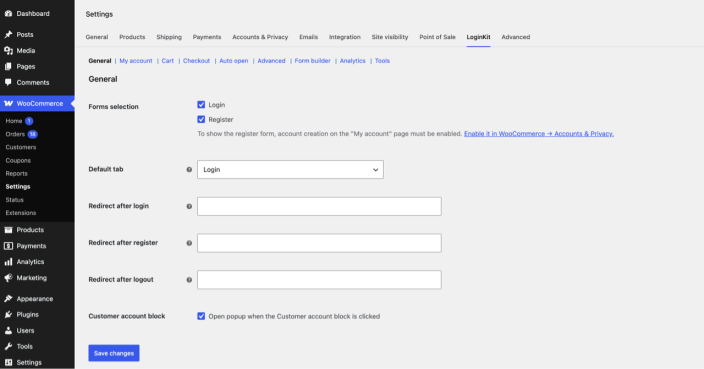Open the Shipping settings tab
This screenshot has width=704, height=369.
pyautogui.click(x=169, y=37)
